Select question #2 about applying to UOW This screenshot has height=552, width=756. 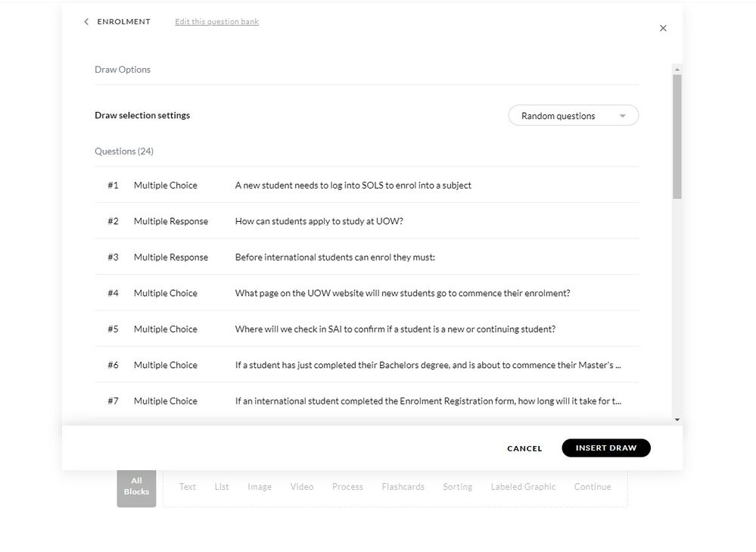[x=319, y=221]
